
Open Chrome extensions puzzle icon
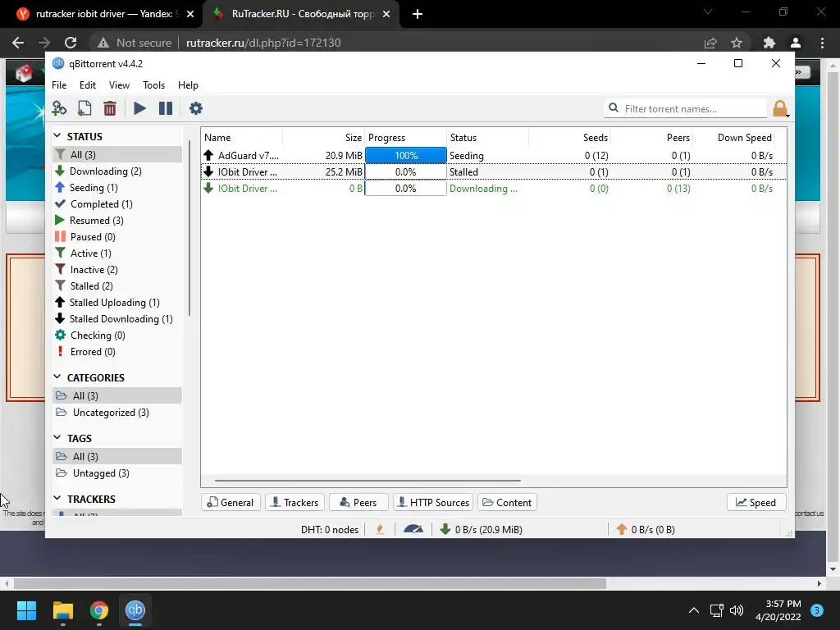769,43
